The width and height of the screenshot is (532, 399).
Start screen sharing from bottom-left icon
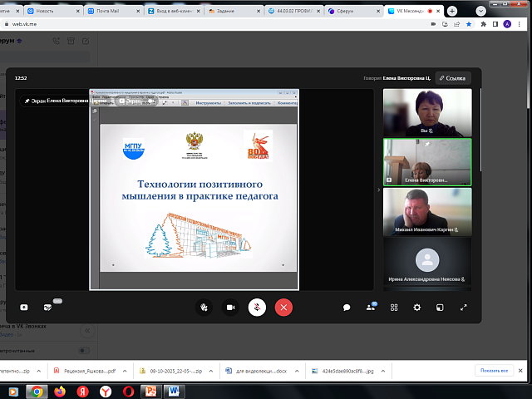[23, 307]
